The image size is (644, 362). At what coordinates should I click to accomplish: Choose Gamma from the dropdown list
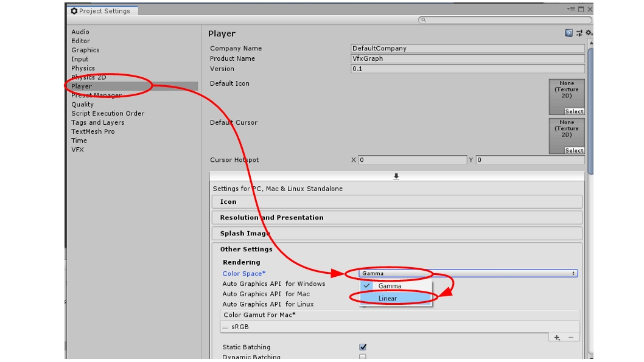point(396,286)
